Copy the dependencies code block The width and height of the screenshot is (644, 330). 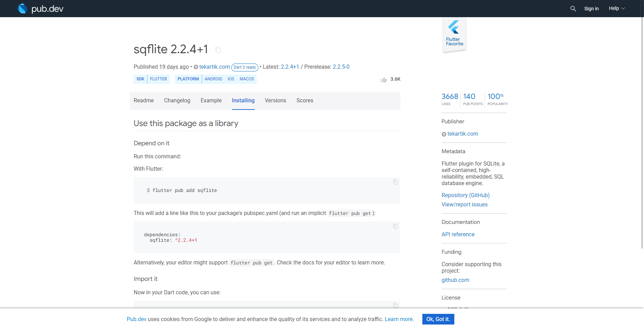coord(395,226)
